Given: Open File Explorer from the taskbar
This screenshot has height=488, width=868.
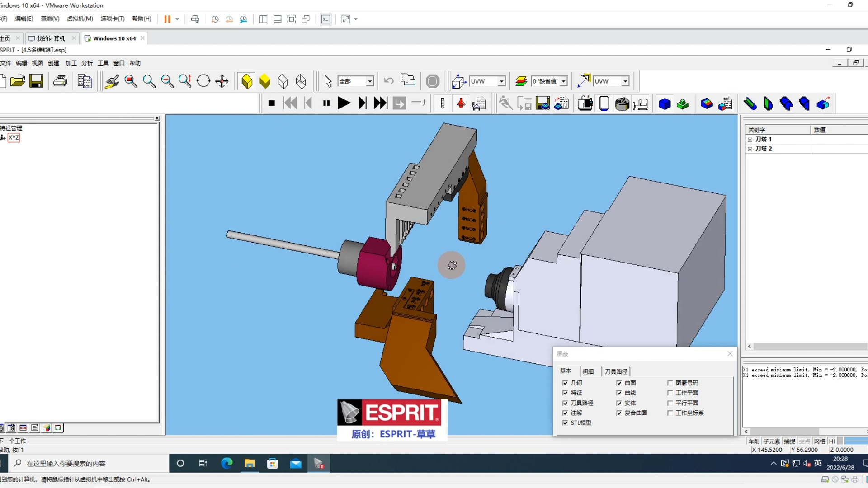Looking at the screenshot, I should (250, 463).
